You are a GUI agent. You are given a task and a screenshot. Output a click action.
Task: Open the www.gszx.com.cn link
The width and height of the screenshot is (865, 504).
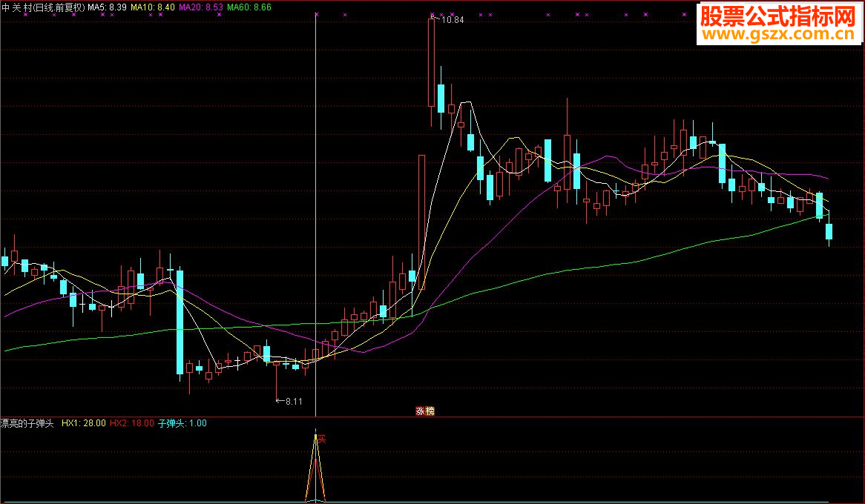coord(778,35)
